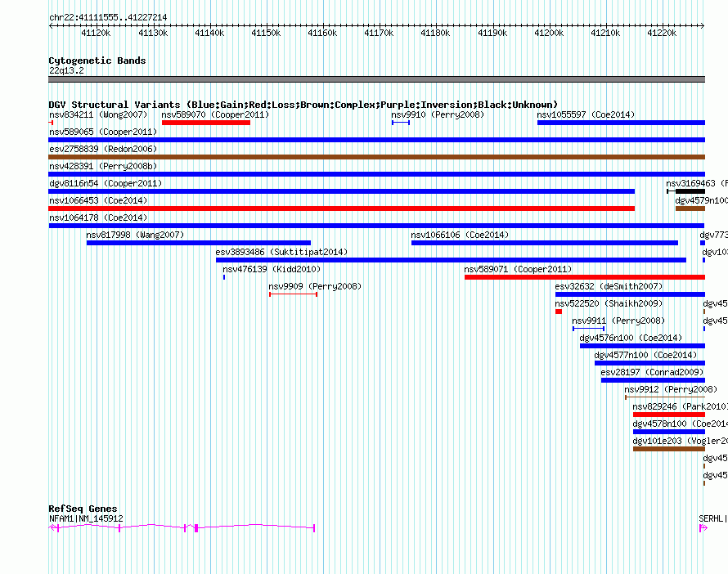This screenshot has height=574, width=728.
Task: Click the nsv1064178 (Coe2014) variant label
Action: tap(98, 217)
